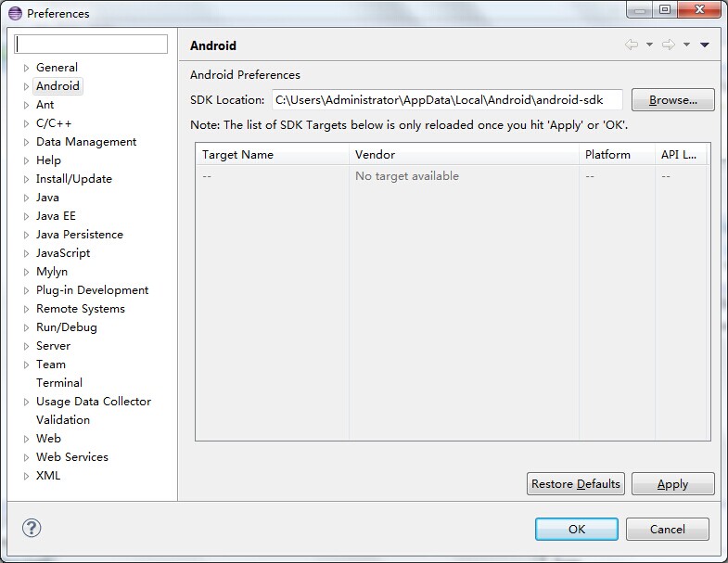Select Data Management category
This screenshot has width=728, height=563.
point(86,142)
